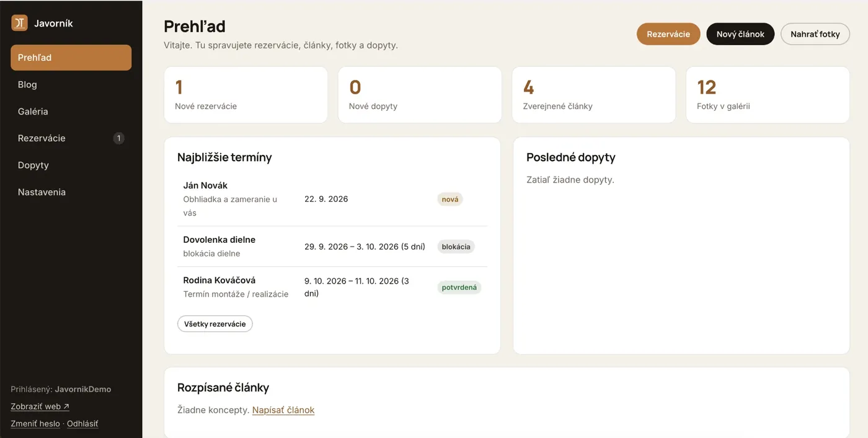Viewport: 868px width, 438px height.
Task: Click the logged-in user JavornikDemo text
Action: pos(83,389)
